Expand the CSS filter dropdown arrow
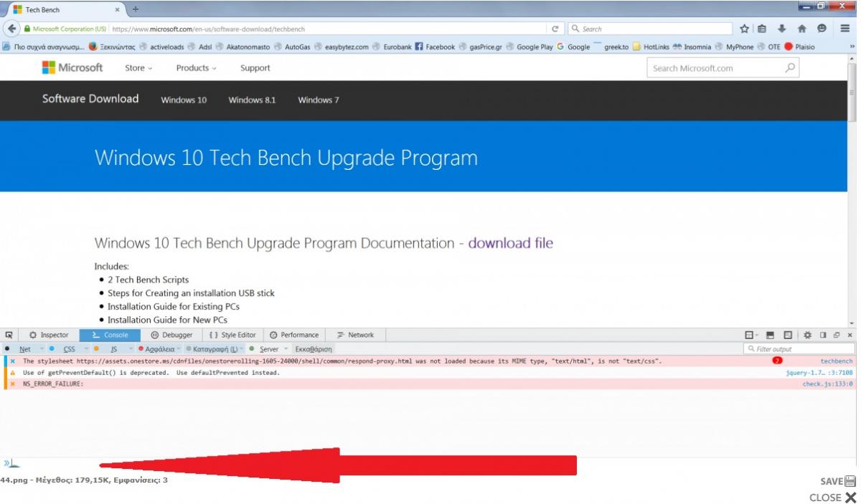Viewport: 861px width, 504px height. coord(87,349)
